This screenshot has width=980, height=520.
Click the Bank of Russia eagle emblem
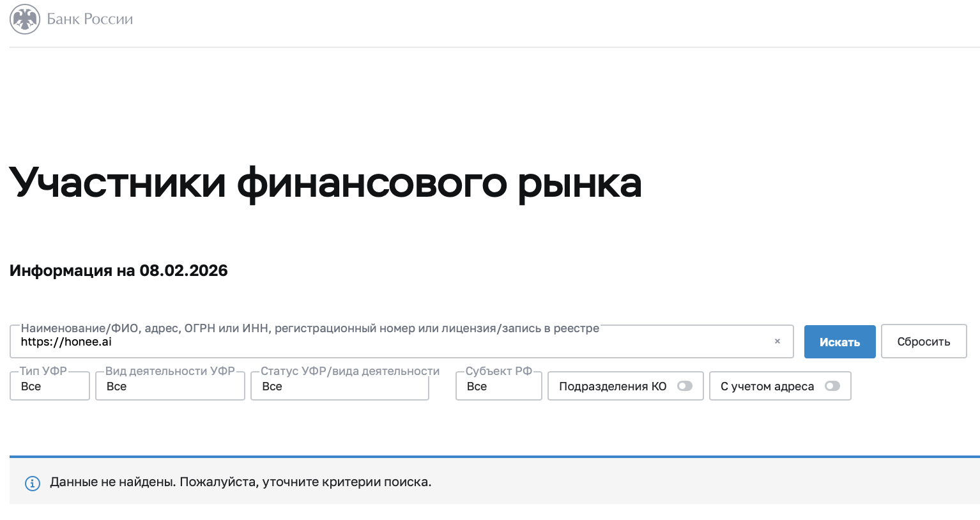(25, 19)
